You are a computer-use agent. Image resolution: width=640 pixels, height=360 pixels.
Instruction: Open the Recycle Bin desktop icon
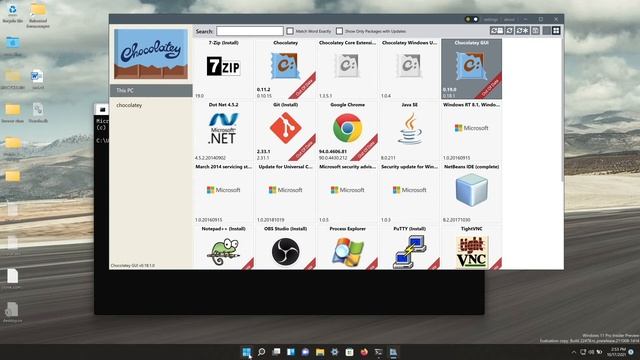point(13,13)
